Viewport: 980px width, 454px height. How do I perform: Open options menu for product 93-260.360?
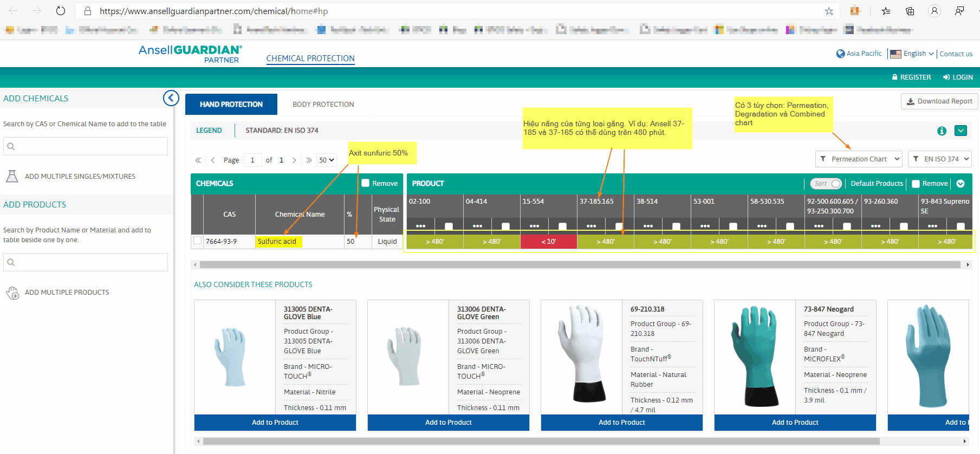875,225
